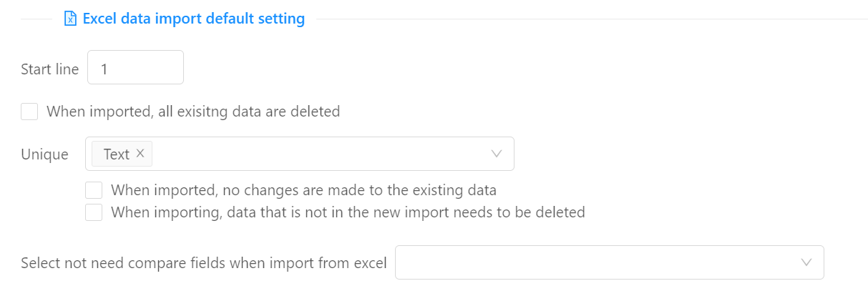The height and width of the screenshot is (296, 868).
Task: Click the 'Start line' label
Action: click(x=50, y=69)
